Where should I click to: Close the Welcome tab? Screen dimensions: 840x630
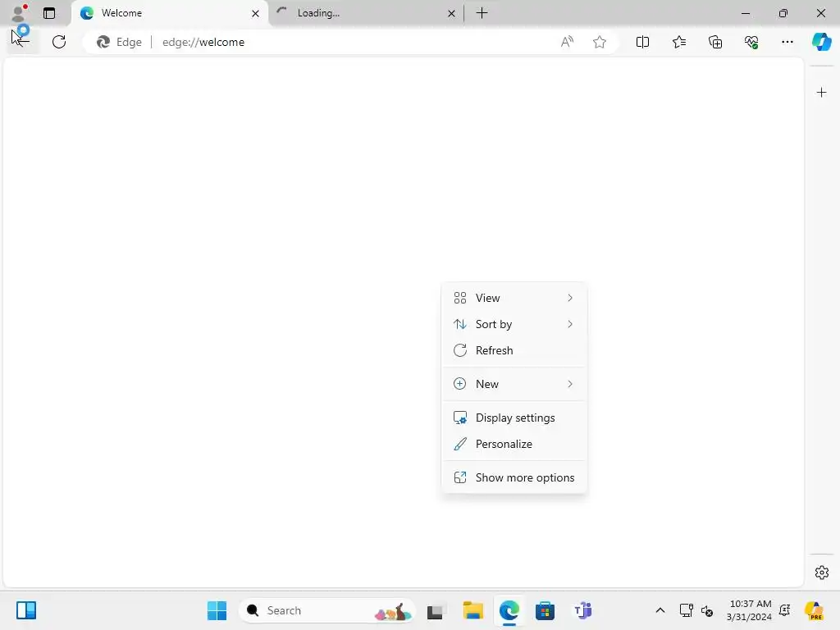[x=255, y=13]
